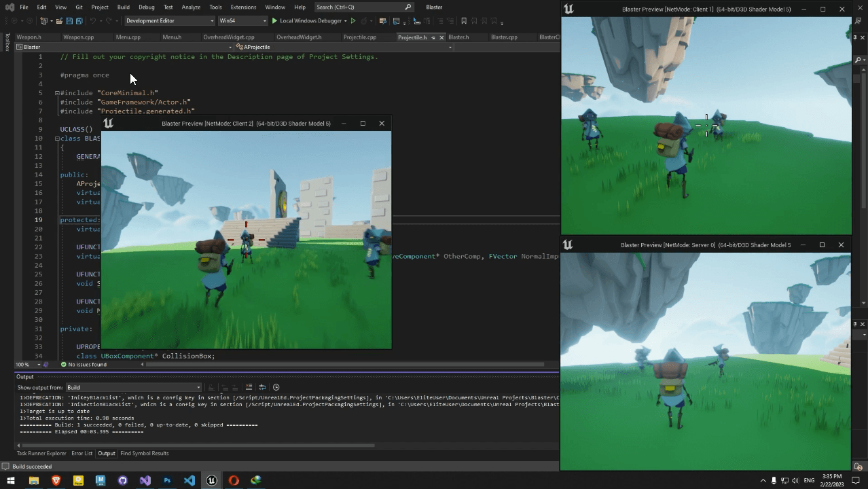The width and height of the screenshot is (868, 489).
Task: Open the Show output from Build dropdown
Action: [133, 387]
